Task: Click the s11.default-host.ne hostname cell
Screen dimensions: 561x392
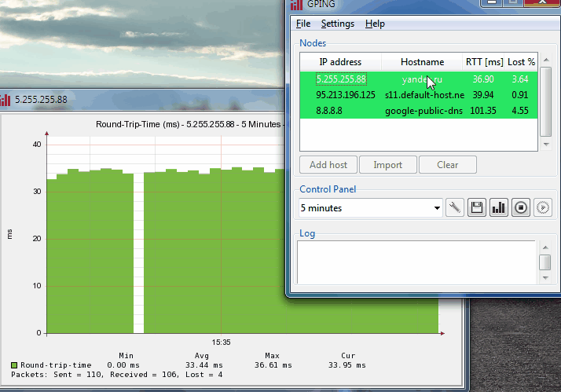Action: 424,95
